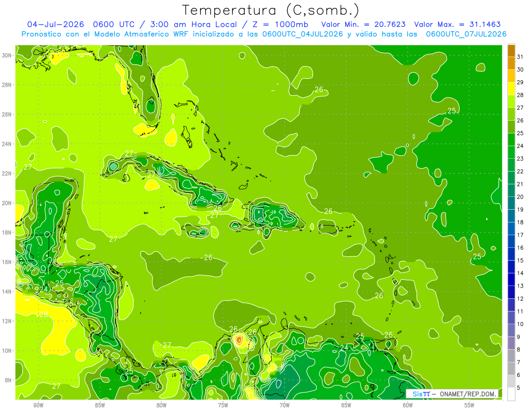Pick the green legend swatch between 23 and 24
Image resolution: width=532 pixels, height=411 pixels.
coord(511,152)
